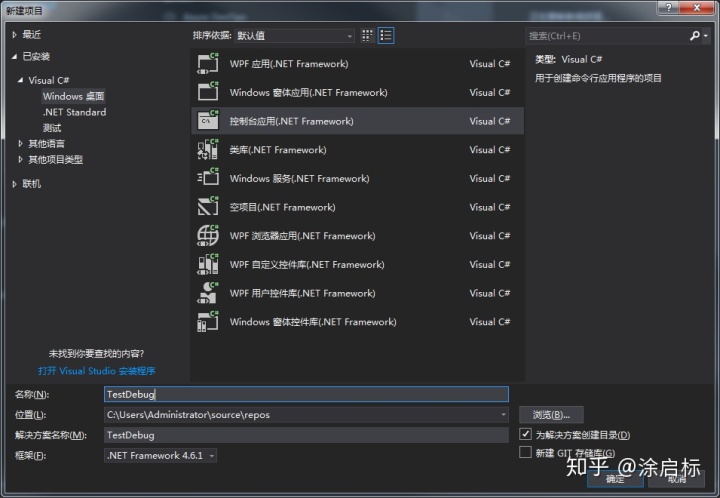720x498 pixels.
Task: Select 控制台应用(.NET Framework) template name
Action: pos(292,121)
